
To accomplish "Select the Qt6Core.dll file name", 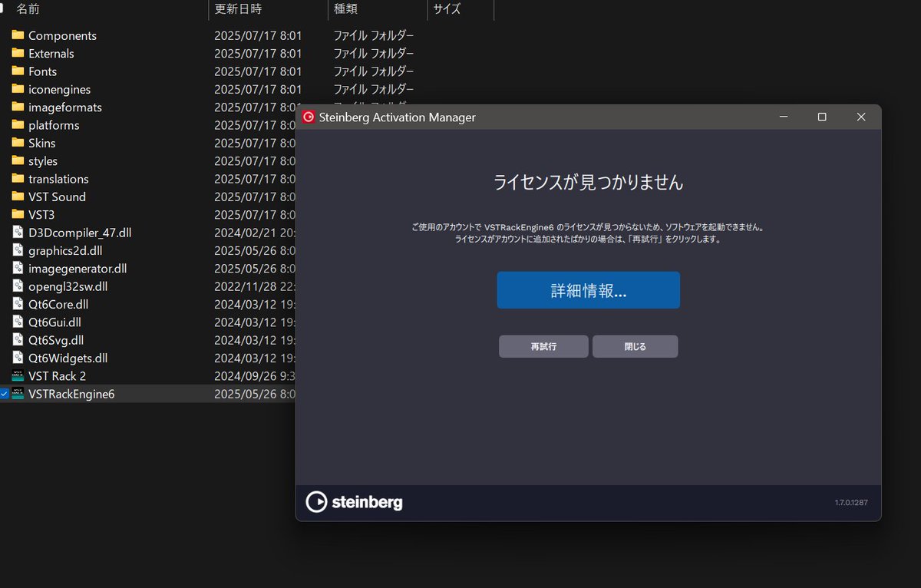I will (x=58, y=304).
